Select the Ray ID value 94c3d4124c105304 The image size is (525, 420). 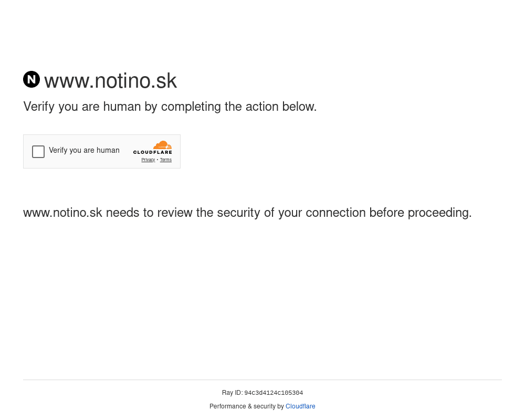click(x=274, y=393)
